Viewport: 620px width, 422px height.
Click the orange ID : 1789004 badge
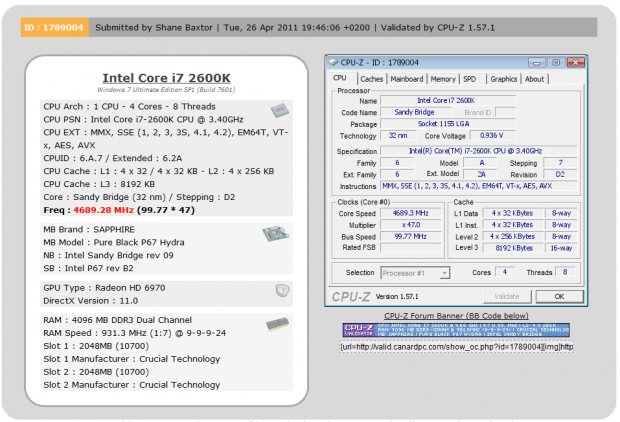tap(54, 28)
